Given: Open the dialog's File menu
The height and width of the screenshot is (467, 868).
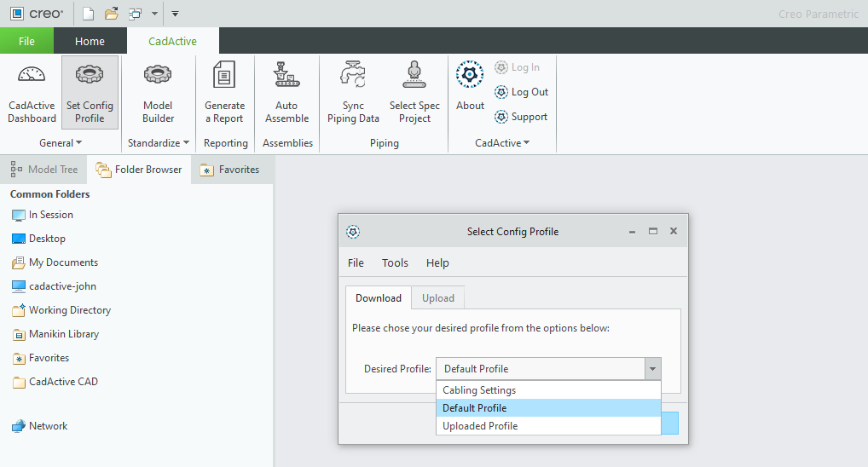Looking at the screenshot, I should 356,262.
